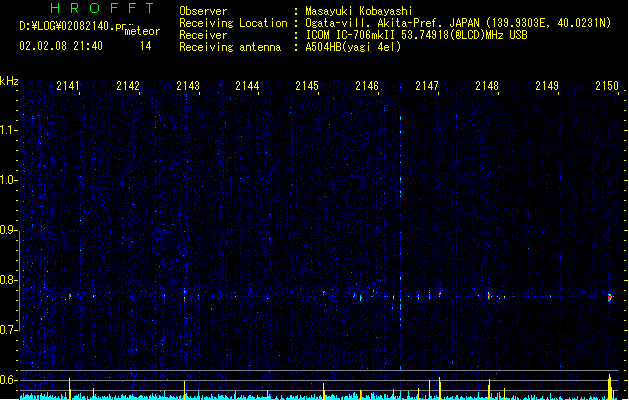Click the red meteor echo at 2143

coord(185,298)
